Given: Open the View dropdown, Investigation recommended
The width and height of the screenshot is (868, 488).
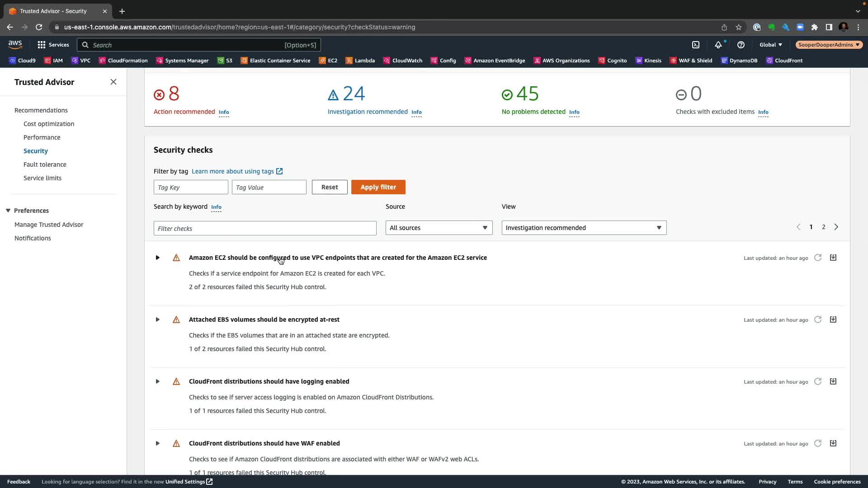Looking at the screenshot, I should (584, 228).
